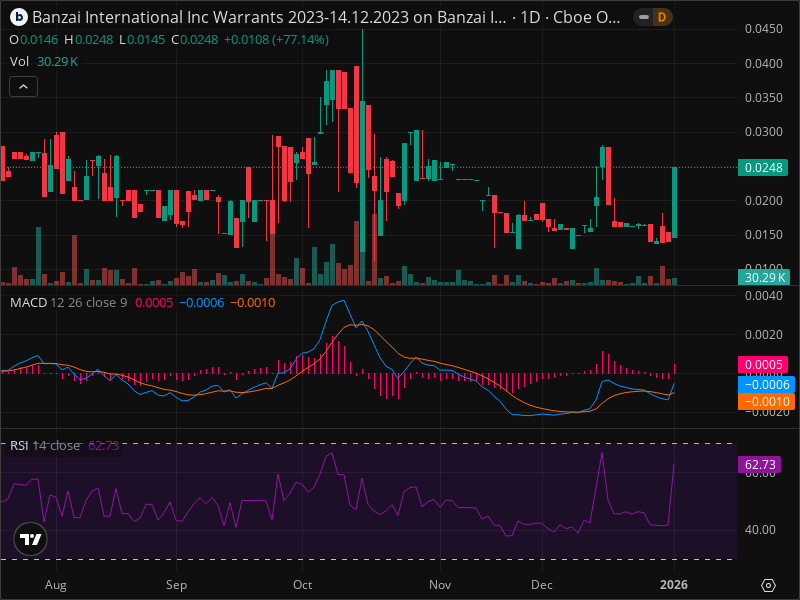Viewport: 800px width, 600px height.
Task: Click the Dec time axis label
Action: tap(541, 585)
